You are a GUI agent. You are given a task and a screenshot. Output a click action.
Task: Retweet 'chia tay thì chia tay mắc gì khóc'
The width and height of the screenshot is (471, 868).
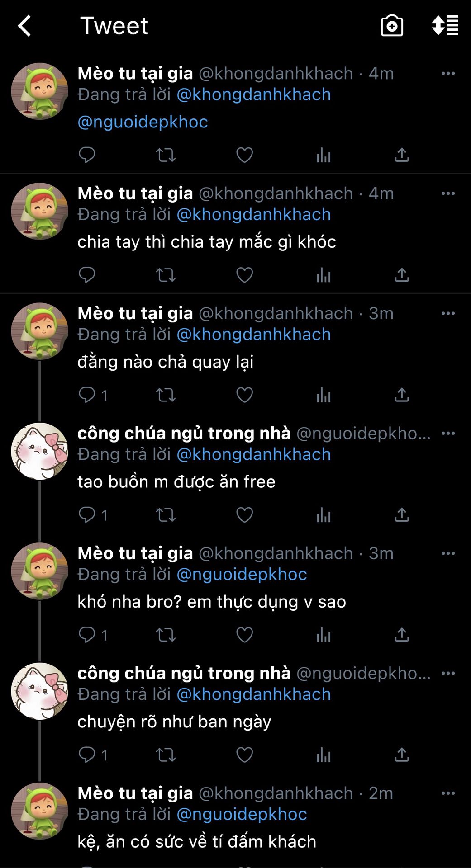[x=166, y=275]
